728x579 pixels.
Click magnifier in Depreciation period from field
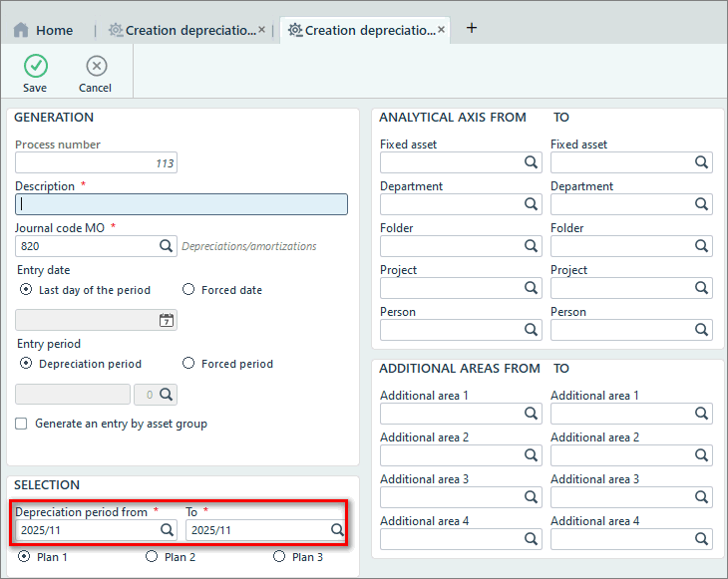pyautogui.click(x=167, y=530)
